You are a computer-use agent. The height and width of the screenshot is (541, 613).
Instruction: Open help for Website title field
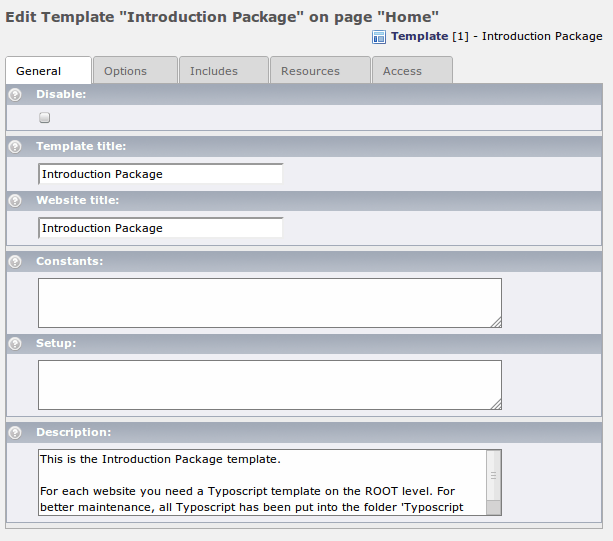pos(15,201)
